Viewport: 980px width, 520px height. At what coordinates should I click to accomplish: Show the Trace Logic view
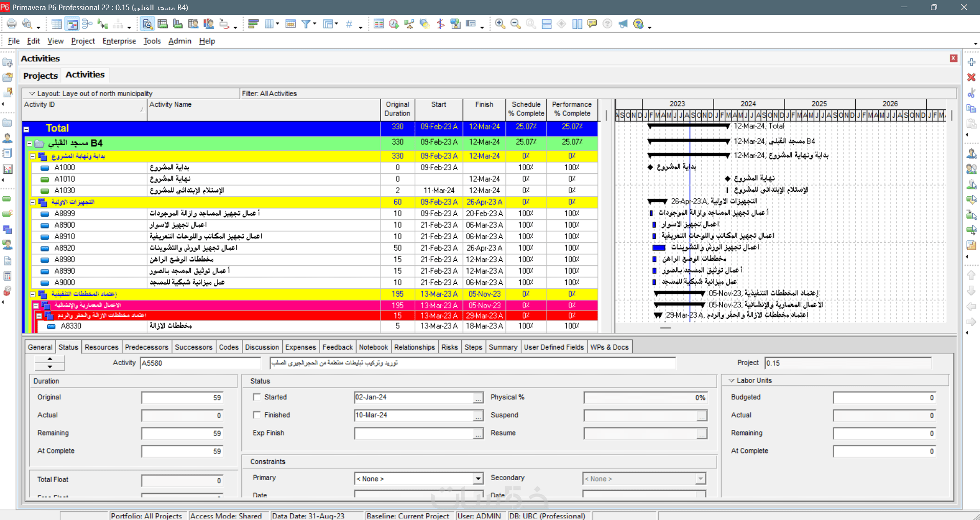pos(102,24)
